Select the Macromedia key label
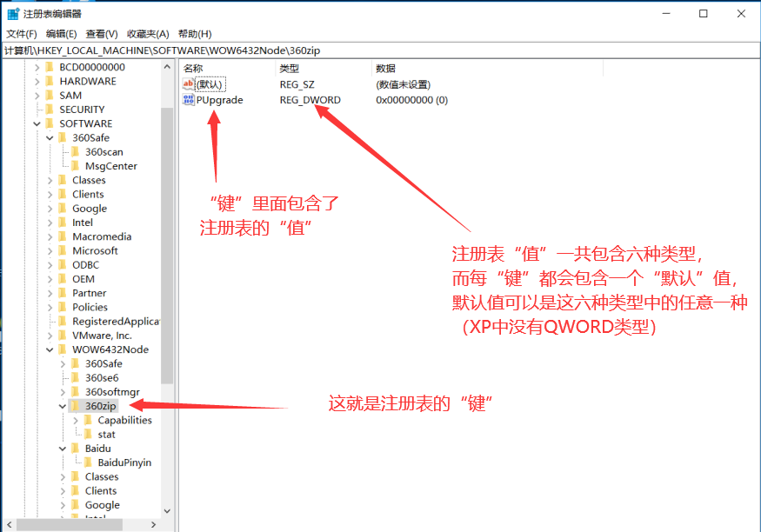This screenshot has width=761, height=532. pos(102,236)
